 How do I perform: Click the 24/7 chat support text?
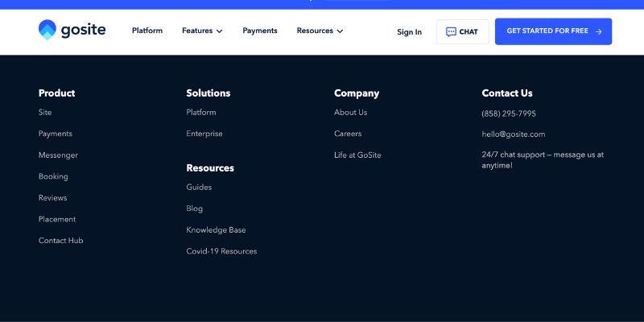pos(543,160)
